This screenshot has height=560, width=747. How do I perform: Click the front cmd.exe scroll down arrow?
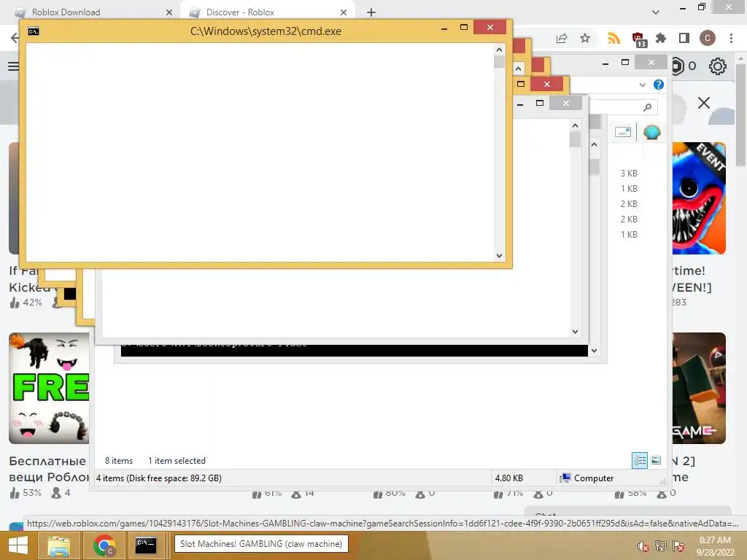point(499,256)
